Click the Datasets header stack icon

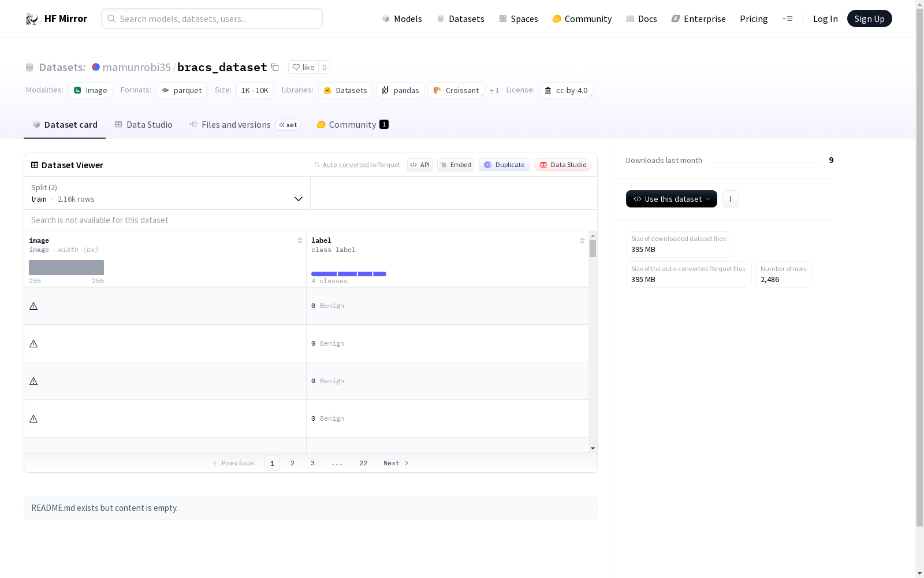click(29, 68)
